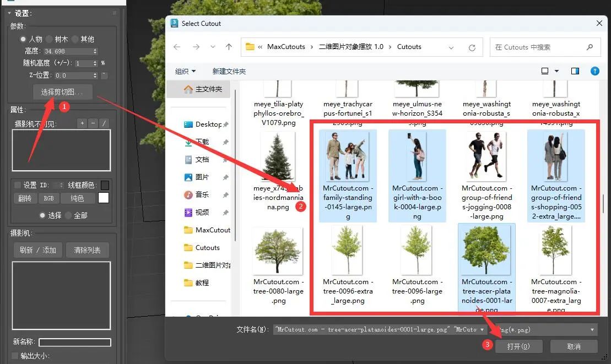Open recent locations chevron in navigation bar
The height and width of the screenshot is (364, 611).
(x=213, y=47)
